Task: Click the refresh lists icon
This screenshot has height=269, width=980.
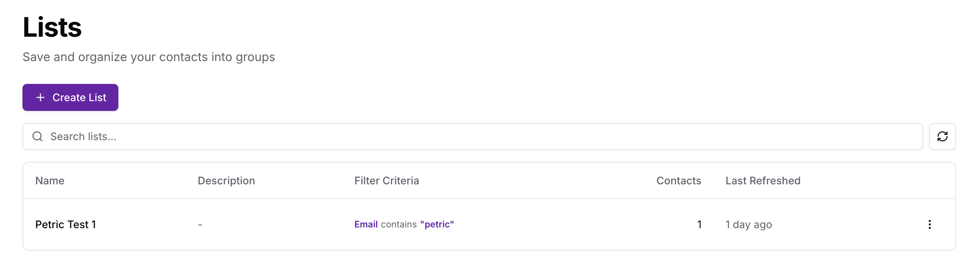Action: pyautogui.click(x=942, y=136)
